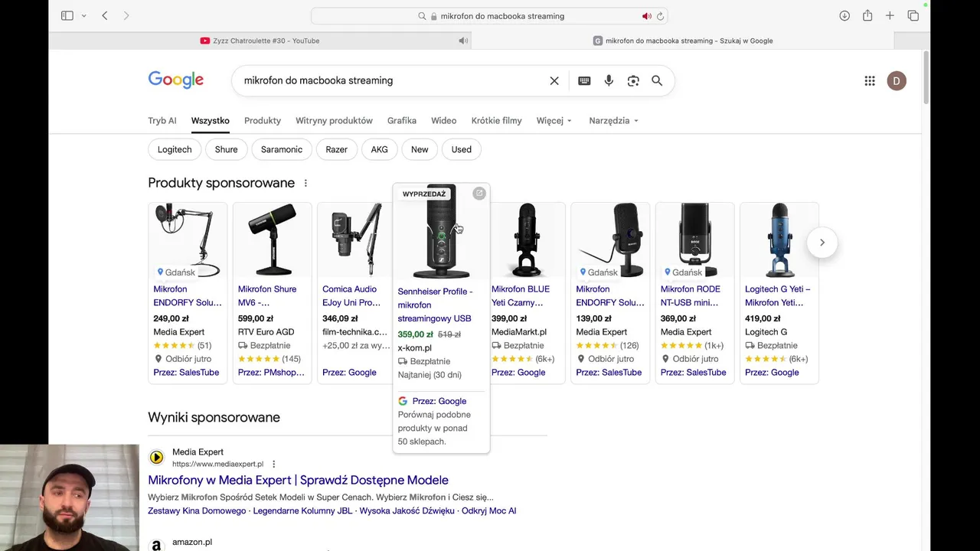Image resolution: width=980 pixels, height=551 pixels.
Task: Open Sennheiser Profile USB microphone listing
Action: (434, 305)
